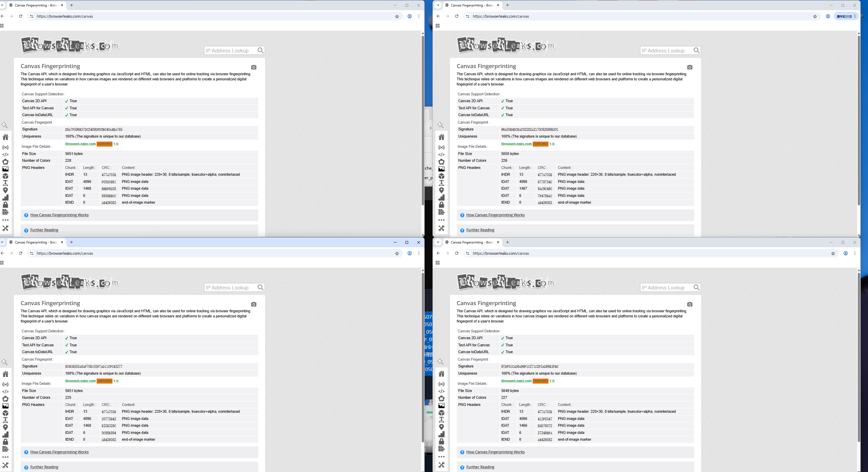
Task: Open the tab search dropdown in bottom-right window
Action: (x=438, y=242)
